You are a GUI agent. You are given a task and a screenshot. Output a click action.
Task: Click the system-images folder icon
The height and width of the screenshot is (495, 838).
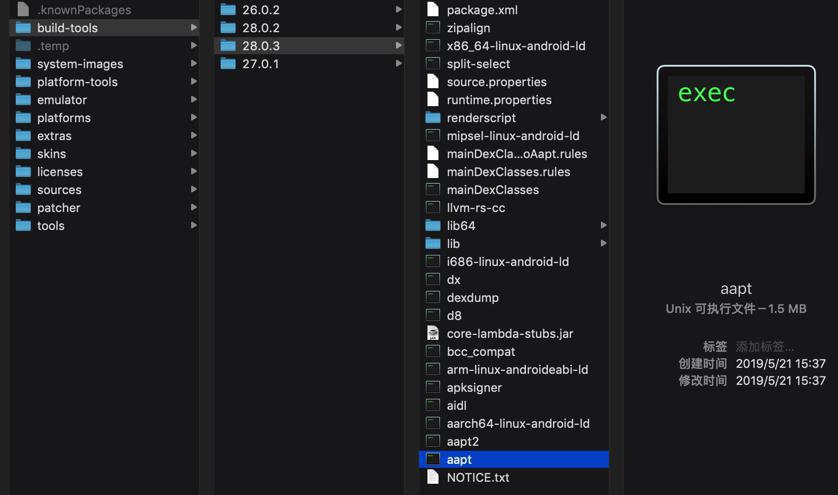(x=23, y=64)
